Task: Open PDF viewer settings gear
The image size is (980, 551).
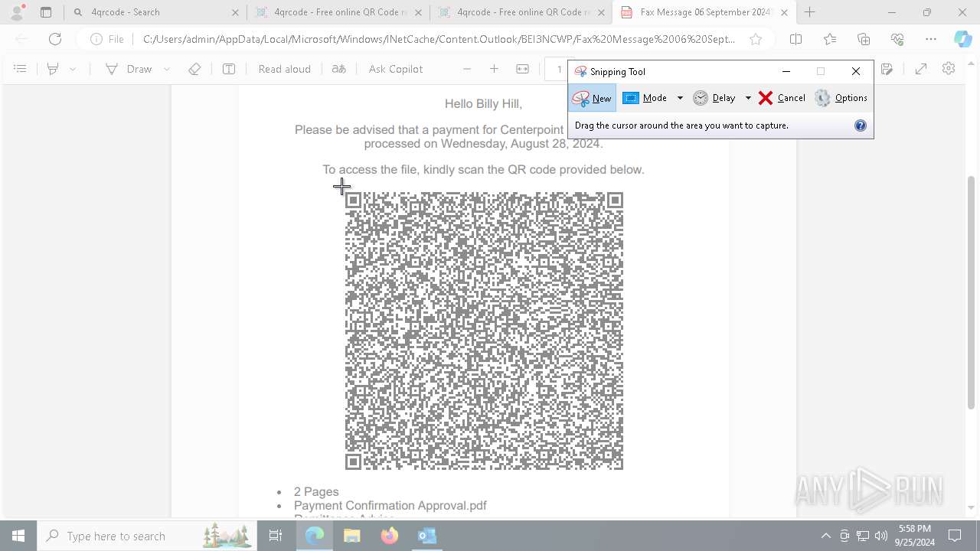Action: coord(949,69)
